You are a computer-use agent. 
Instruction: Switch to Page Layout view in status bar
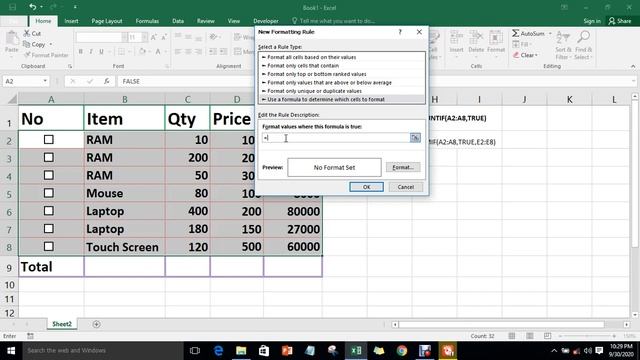click(x=529, y=336)
